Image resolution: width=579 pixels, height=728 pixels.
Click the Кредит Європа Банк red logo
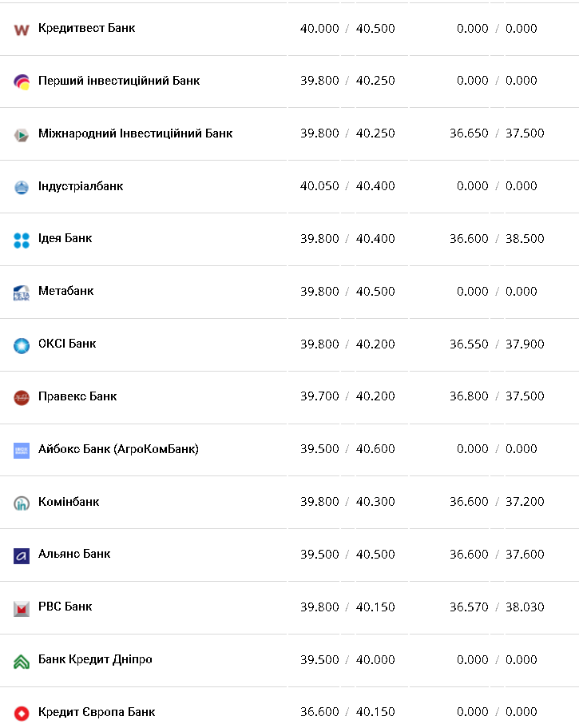tap(22, 713)
